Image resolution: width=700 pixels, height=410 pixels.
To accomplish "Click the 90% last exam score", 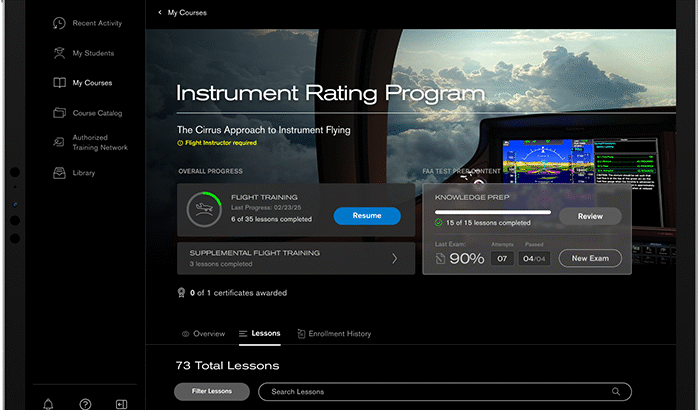I will coord(467,259).
